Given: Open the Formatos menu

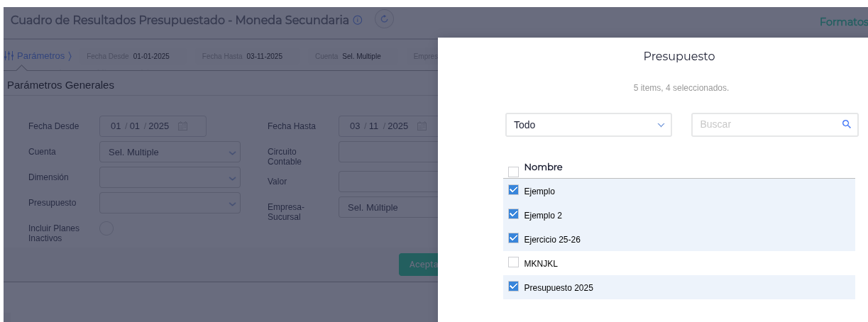Looking at the screenshot, I should click(843, 22).
